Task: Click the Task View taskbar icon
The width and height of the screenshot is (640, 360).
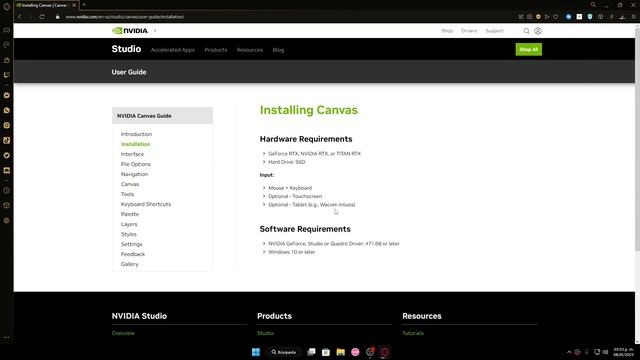Action: (x=311, y=352)
